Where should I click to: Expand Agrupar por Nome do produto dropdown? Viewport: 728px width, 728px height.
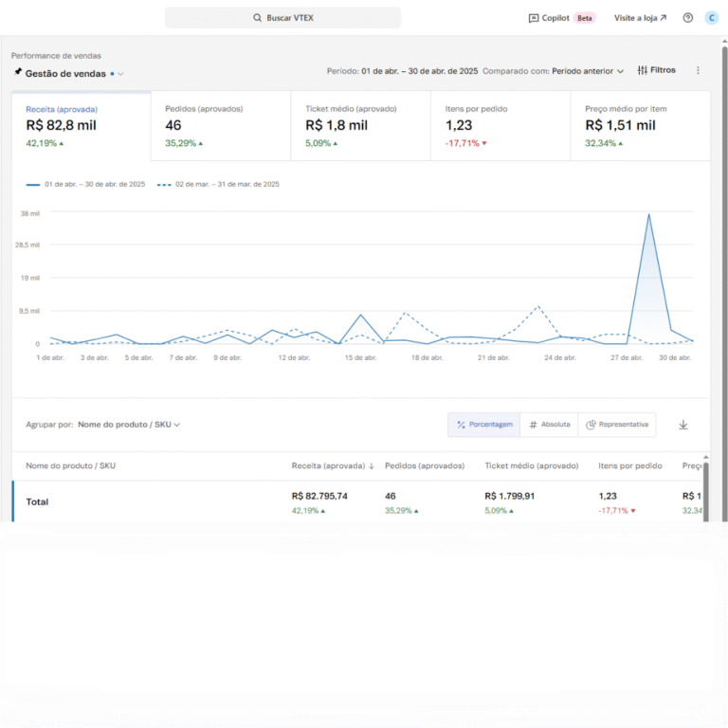pos(129,425)
